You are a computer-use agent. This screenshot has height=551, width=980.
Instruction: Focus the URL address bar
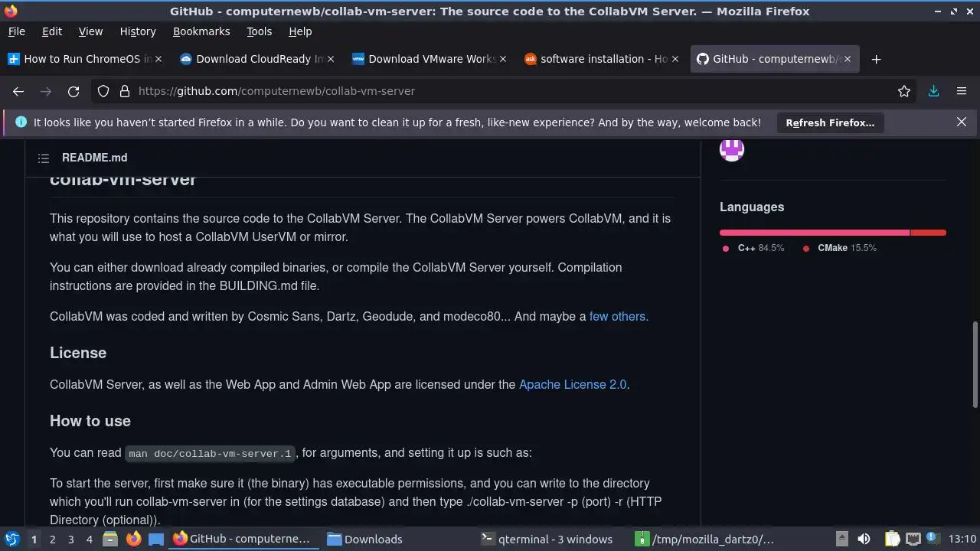505,91
